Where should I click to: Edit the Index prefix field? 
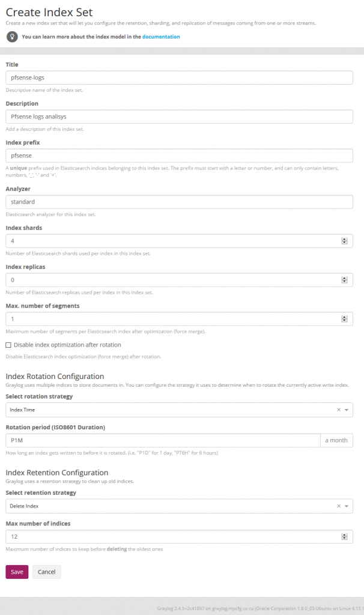[179, 156]
